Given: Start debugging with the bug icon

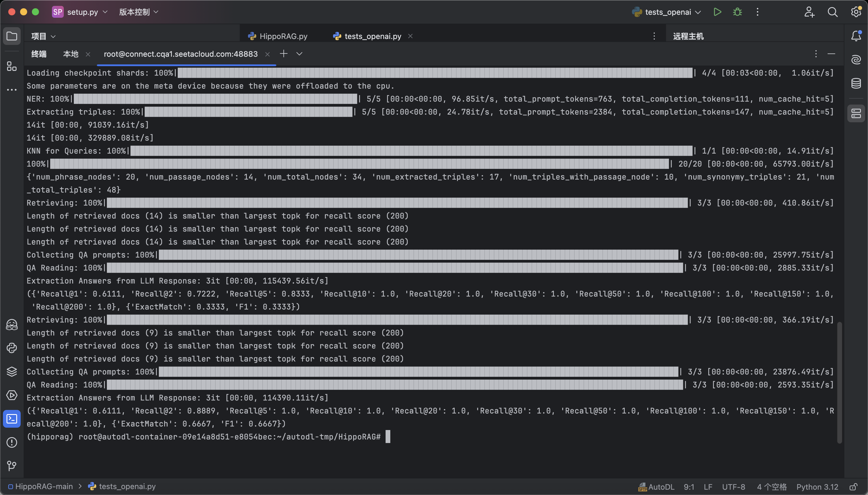Looking at the screenshot, I should (737, 12).
